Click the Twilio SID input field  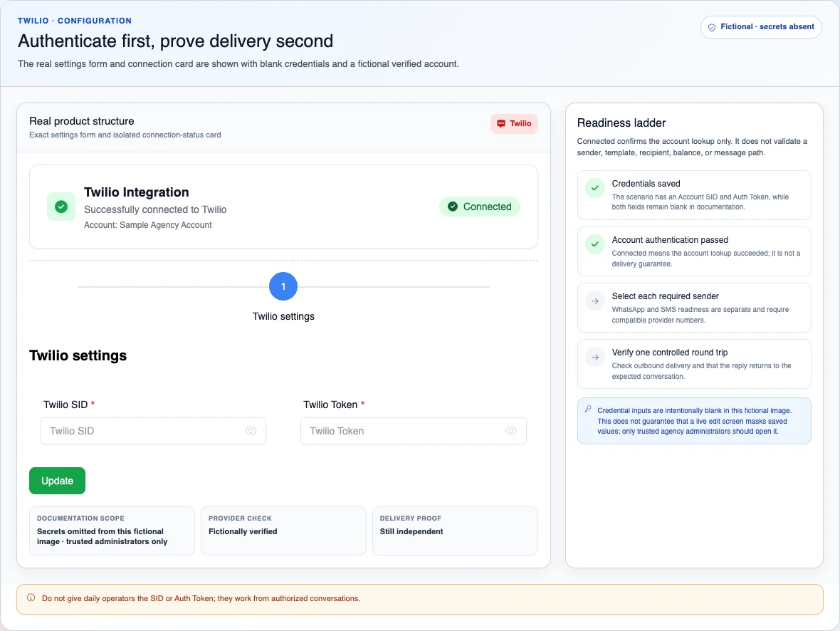coord(153,431)
